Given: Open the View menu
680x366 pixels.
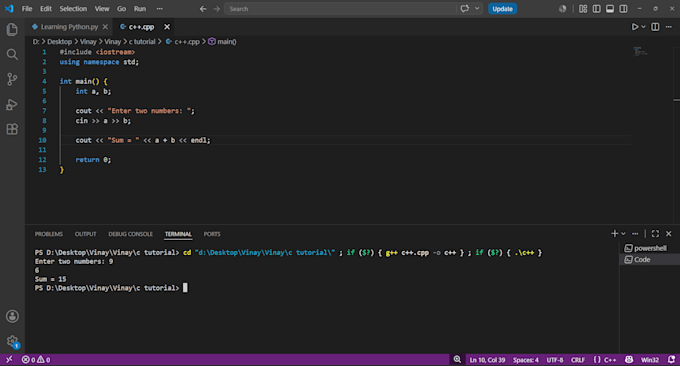Looking at the screenshot, I should click(102, 9).
